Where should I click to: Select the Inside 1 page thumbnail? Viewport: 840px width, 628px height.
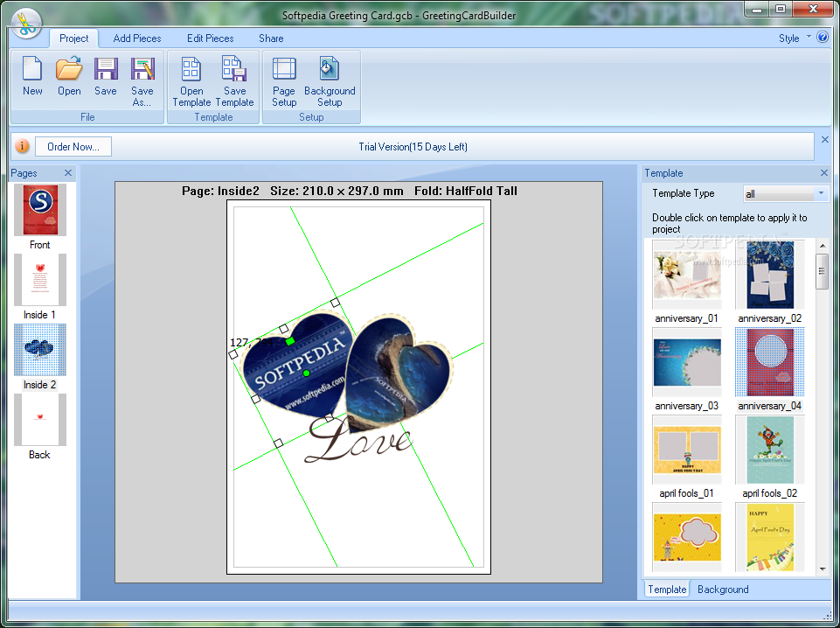coord(40,280)
